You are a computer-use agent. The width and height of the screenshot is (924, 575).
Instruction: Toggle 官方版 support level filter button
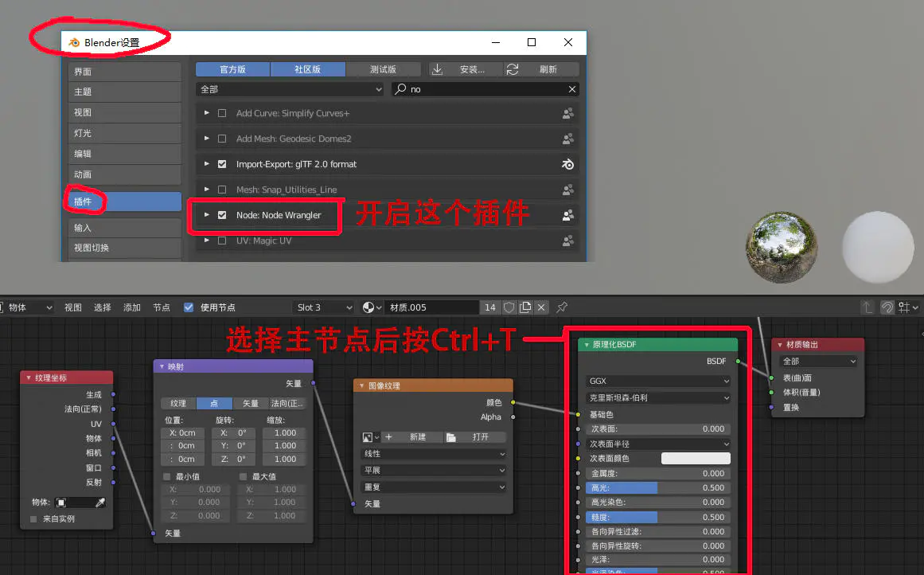pos(232,69)
